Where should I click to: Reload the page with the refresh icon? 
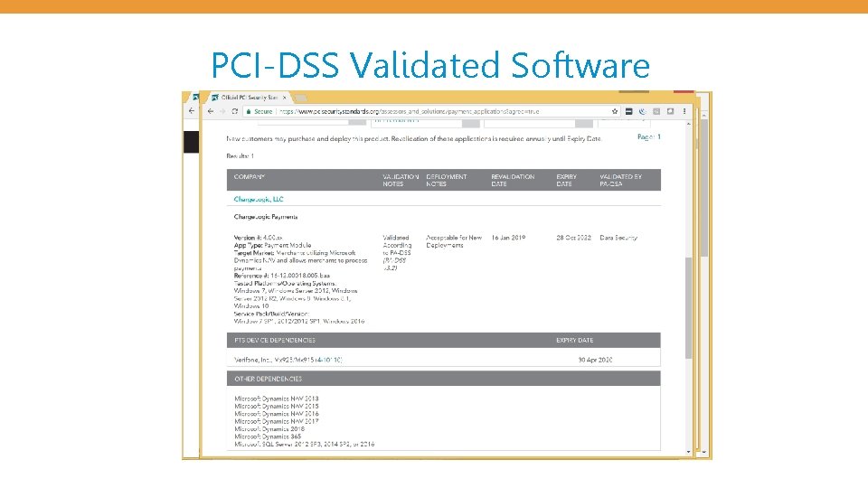[x=235, y=111]
